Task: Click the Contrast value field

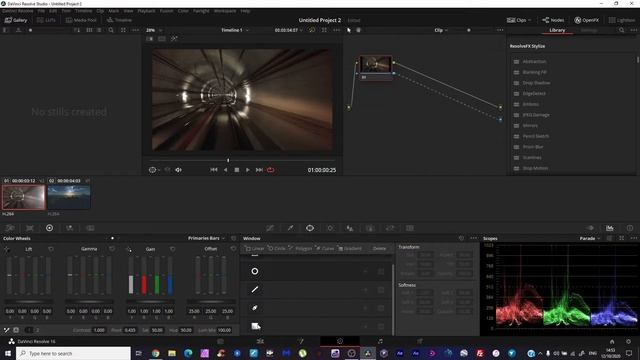Action: tap(99, 330)
